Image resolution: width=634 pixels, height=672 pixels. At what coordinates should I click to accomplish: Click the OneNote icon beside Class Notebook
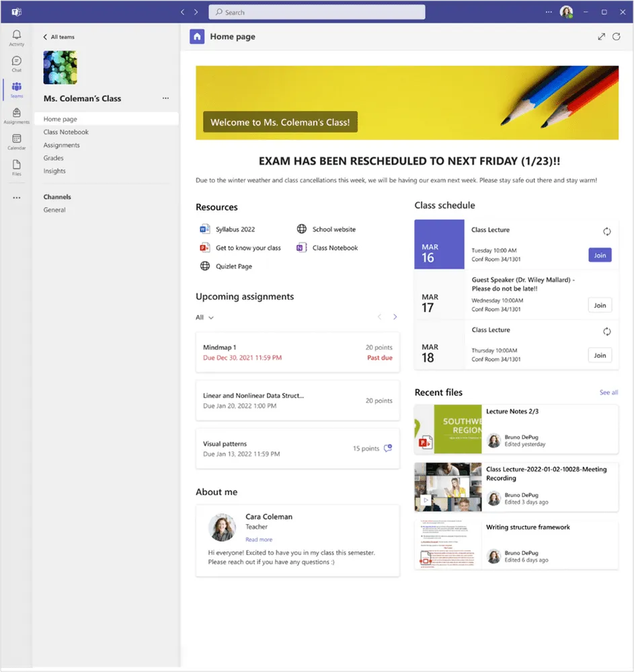click(x=302, y=248)
